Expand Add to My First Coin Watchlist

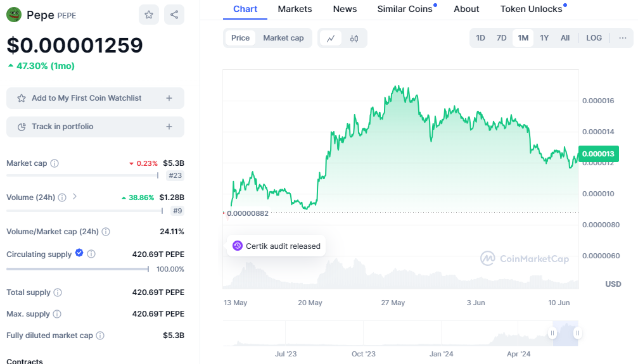(169, 98)
